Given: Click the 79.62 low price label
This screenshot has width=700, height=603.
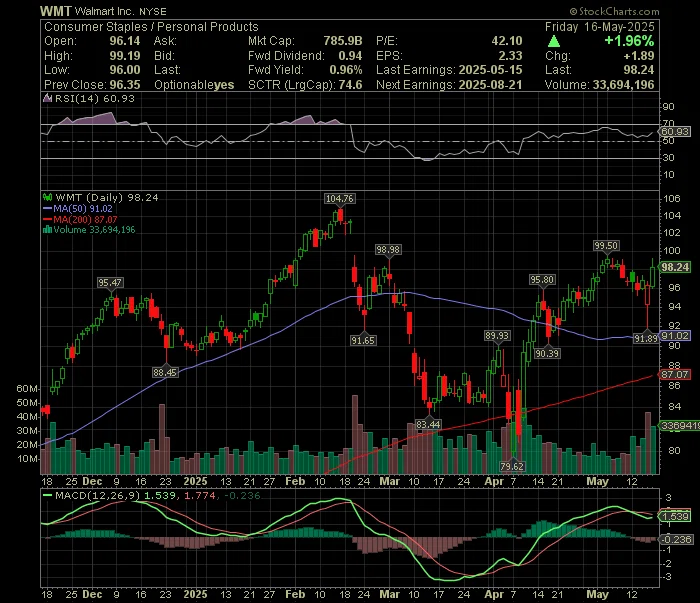Looking at the screenshot, I should click(x=512, y=466).
